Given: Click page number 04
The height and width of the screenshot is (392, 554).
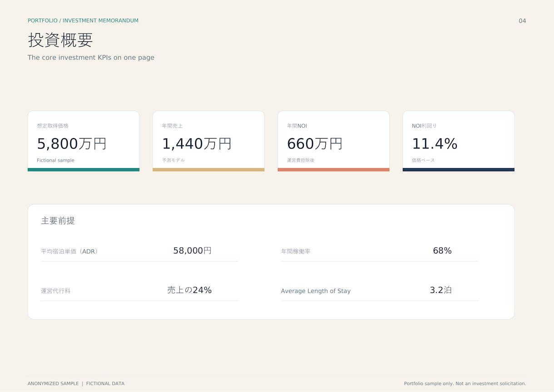Looking at the screenshot, I should click(x=522, y=21).
